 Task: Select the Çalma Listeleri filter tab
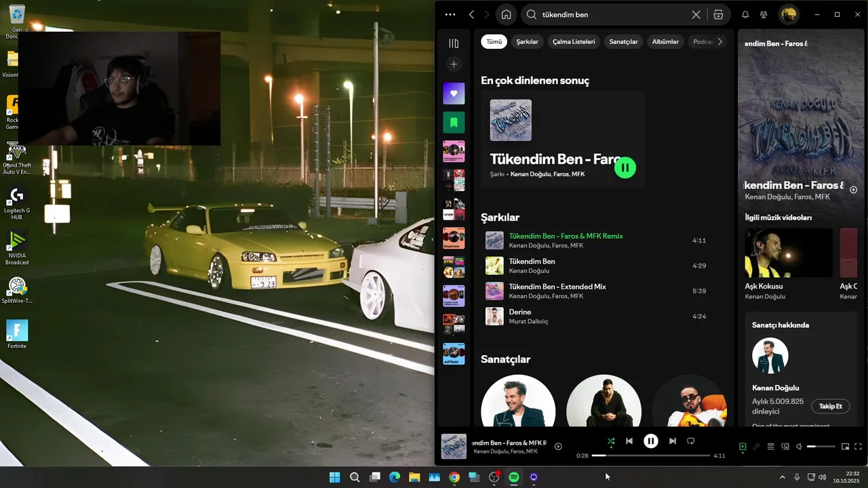tap(574, 41)
